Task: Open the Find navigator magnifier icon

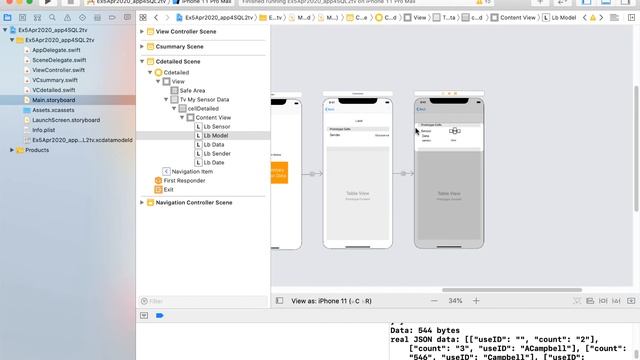Action: click(52, 18)
